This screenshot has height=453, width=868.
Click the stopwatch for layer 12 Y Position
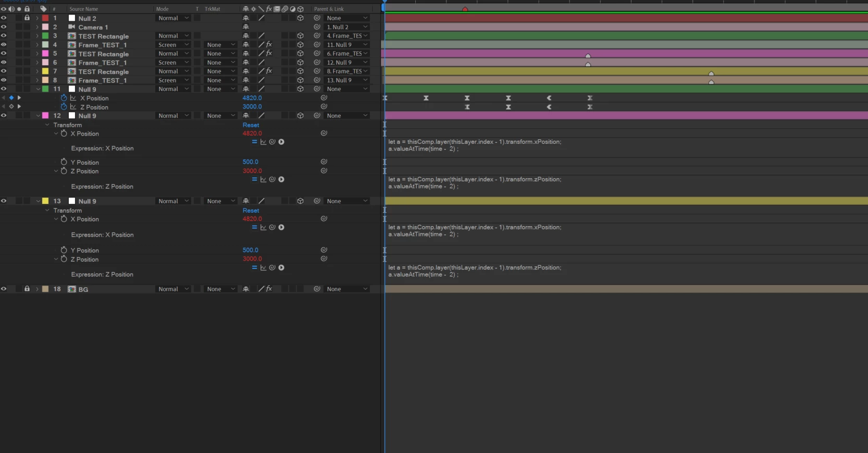point(64,162)
